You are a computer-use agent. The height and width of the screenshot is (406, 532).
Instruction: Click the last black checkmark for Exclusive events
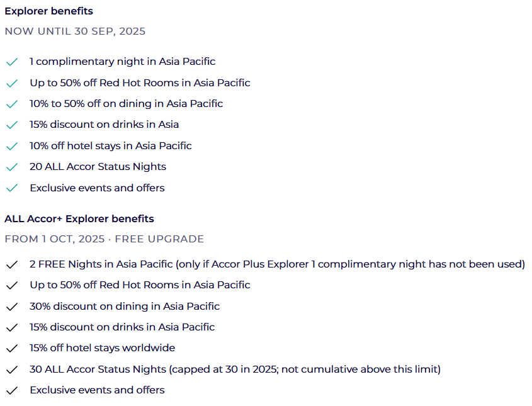pyautogui.click(x=12, y=391)
